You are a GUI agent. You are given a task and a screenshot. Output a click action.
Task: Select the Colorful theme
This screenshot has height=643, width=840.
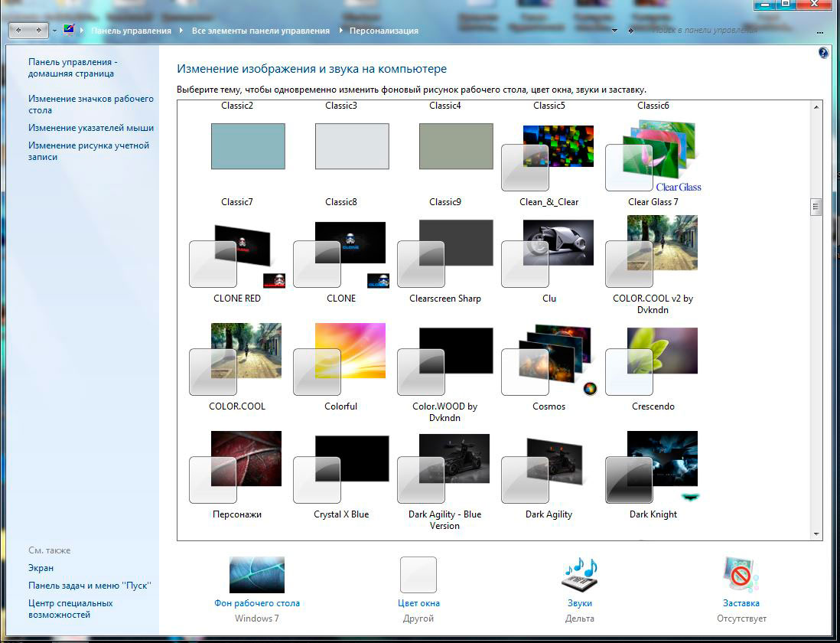click(x=340, y=360)
